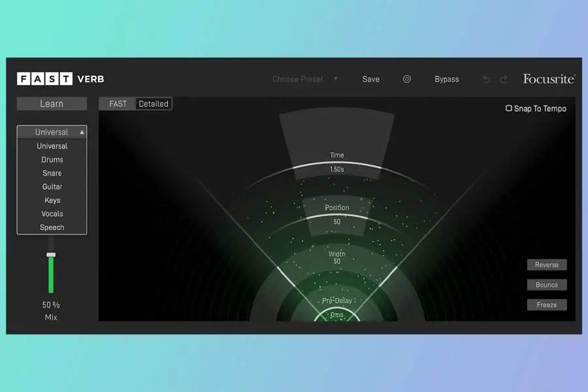Click the 50 % Mix value
The width and height of the screenshot is (588, 392).
pyautogui.click(x=51, y=305)
